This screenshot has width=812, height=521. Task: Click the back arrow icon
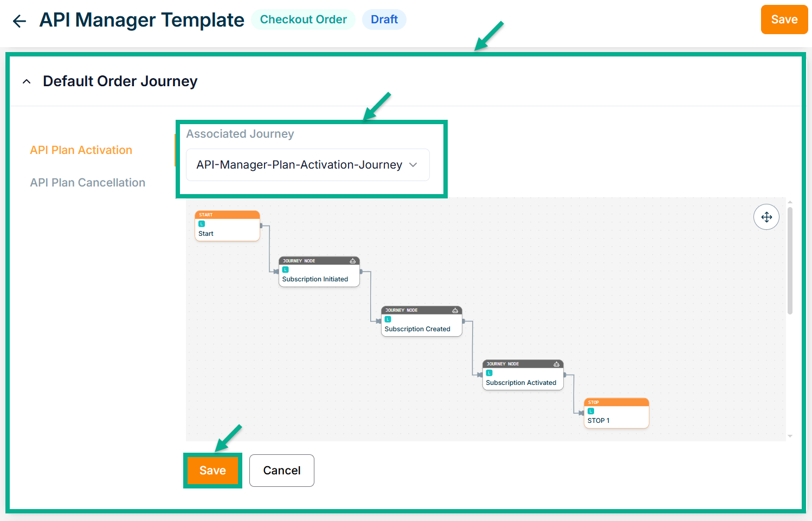click(x=20, y=21)
